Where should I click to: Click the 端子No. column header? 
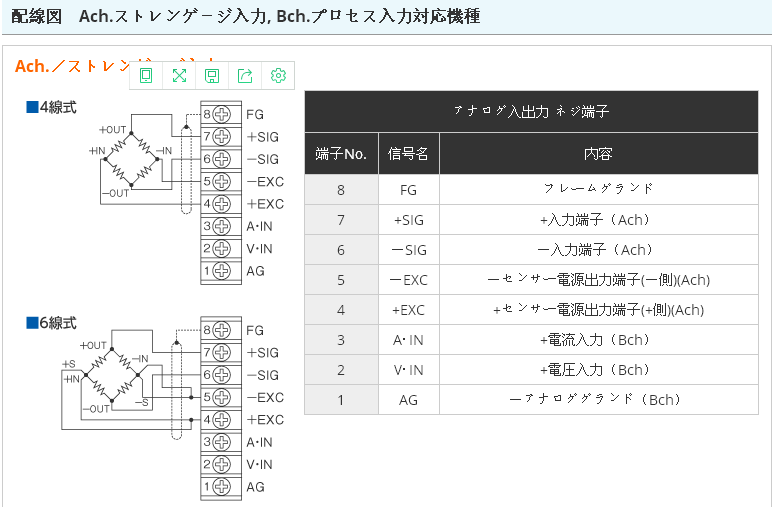tap(341, 154)
